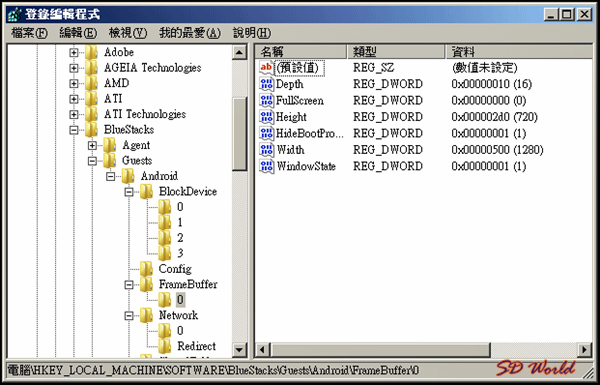Click the AGEIA Technologies folder icon

pos(91,68)
